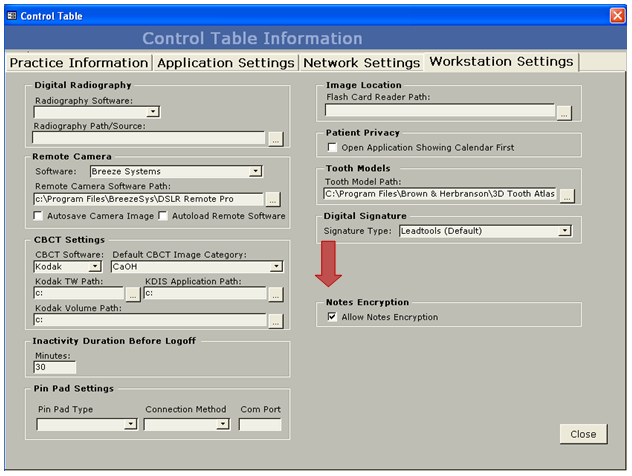Viewport: 632px width, 476px height.
Task: Click browse button for Kodak Volume Path
Action: tap(275, 321)
